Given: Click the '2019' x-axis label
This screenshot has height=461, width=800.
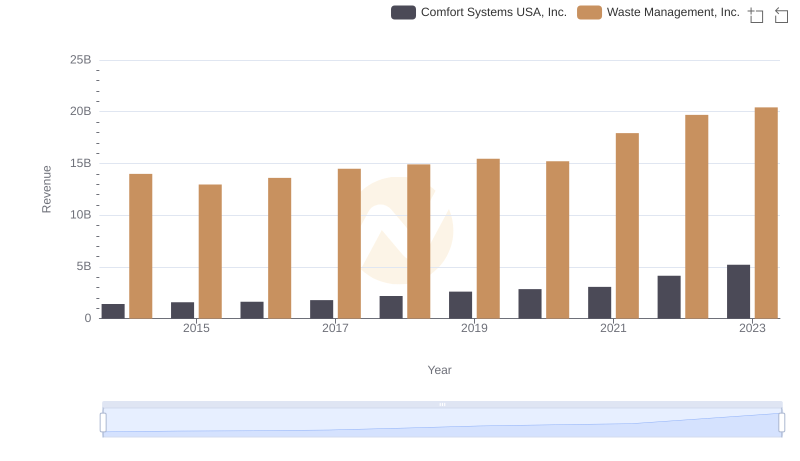Looking at the screenshot, I should coord(474,328).
